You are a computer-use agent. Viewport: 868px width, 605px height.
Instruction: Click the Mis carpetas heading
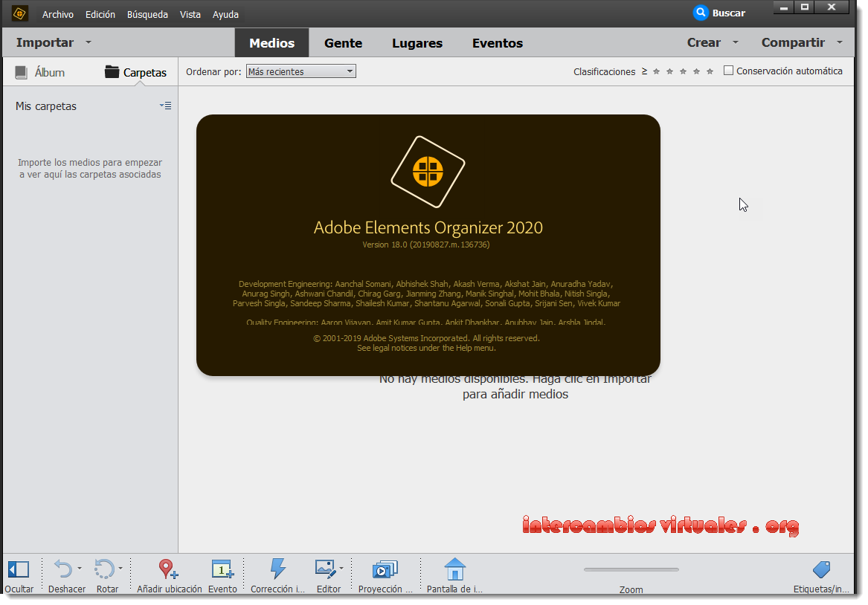(46, 106)
